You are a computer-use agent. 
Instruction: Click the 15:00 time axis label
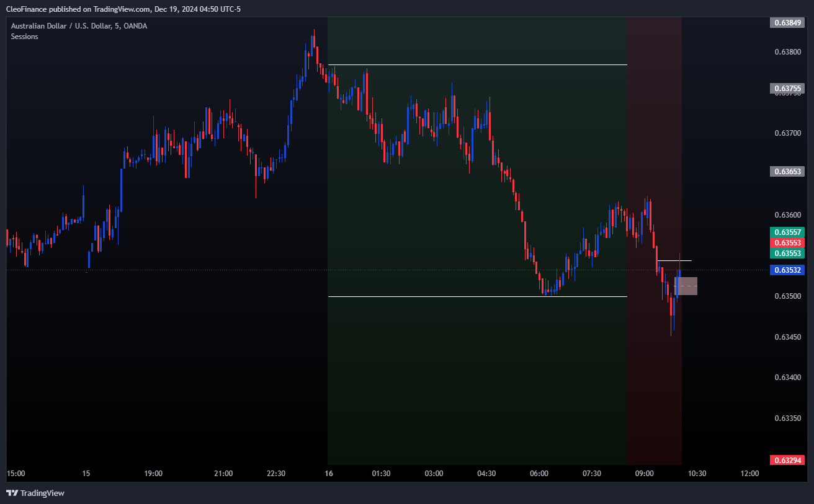click(16, 474)
